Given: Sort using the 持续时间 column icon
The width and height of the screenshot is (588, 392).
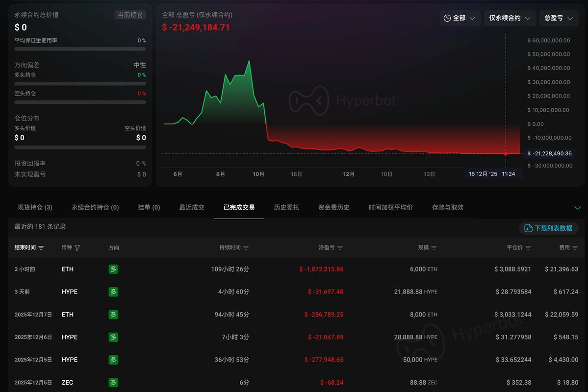Looking at the screenshot, I should [x=246, y=248].
